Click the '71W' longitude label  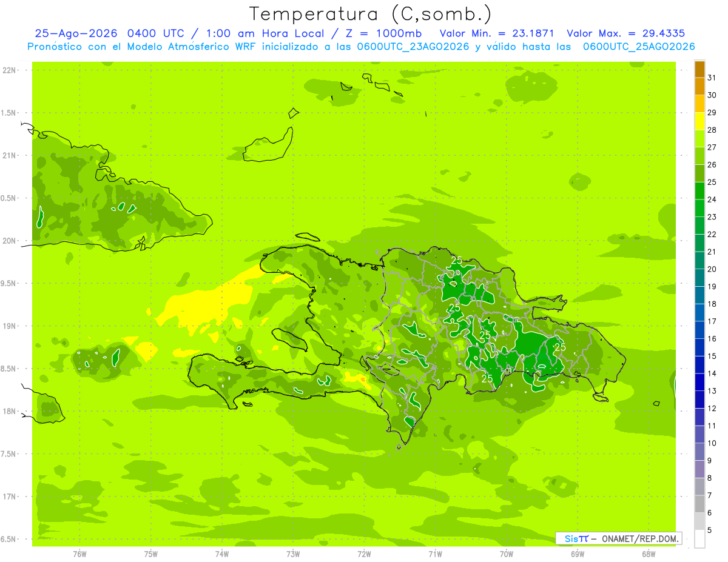pos(435,554)
